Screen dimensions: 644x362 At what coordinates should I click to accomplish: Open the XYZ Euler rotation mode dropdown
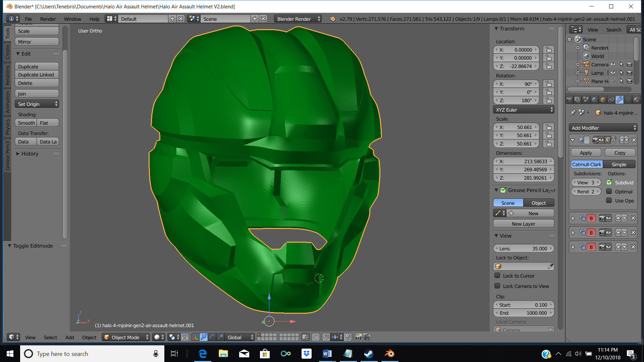coord(524,110)
